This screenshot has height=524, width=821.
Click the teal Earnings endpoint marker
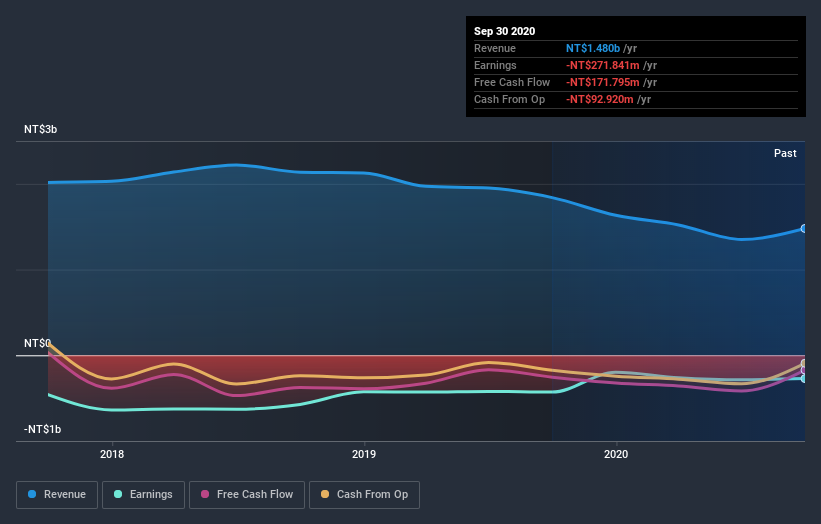click(804, 378)
